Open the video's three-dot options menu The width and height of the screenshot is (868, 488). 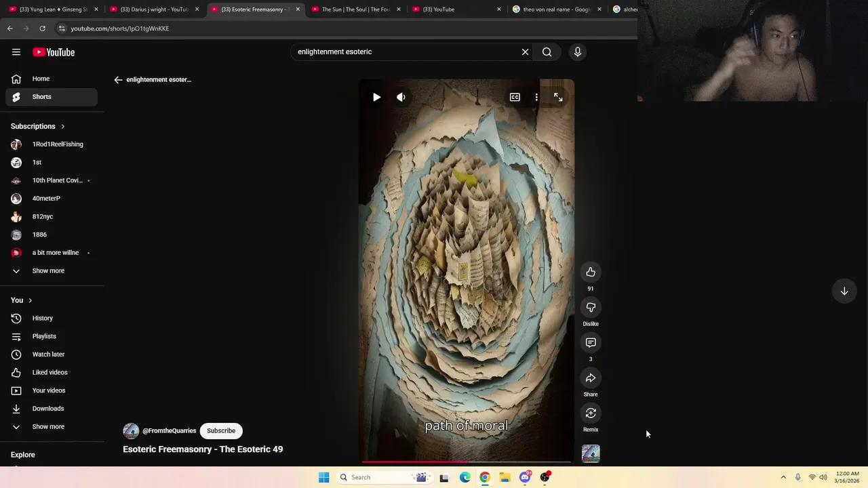click(x=536, y=97)
